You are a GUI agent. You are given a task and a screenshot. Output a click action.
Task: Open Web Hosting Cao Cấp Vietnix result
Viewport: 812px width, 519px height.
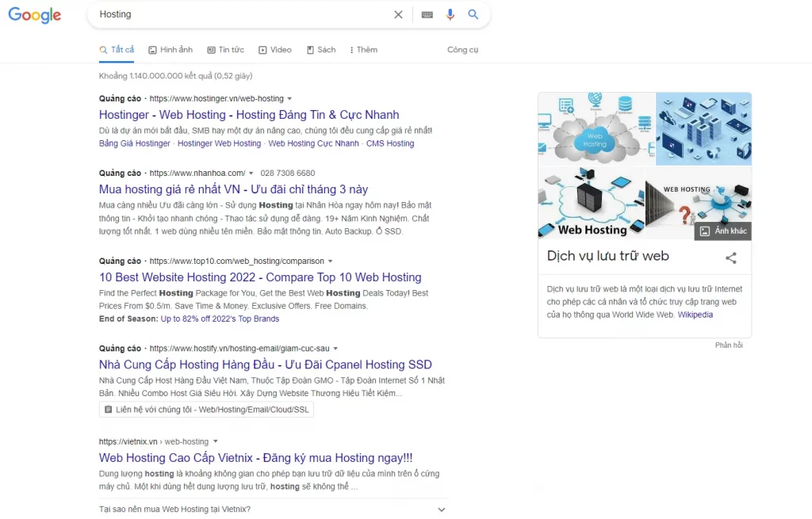(x=256, y=457)
